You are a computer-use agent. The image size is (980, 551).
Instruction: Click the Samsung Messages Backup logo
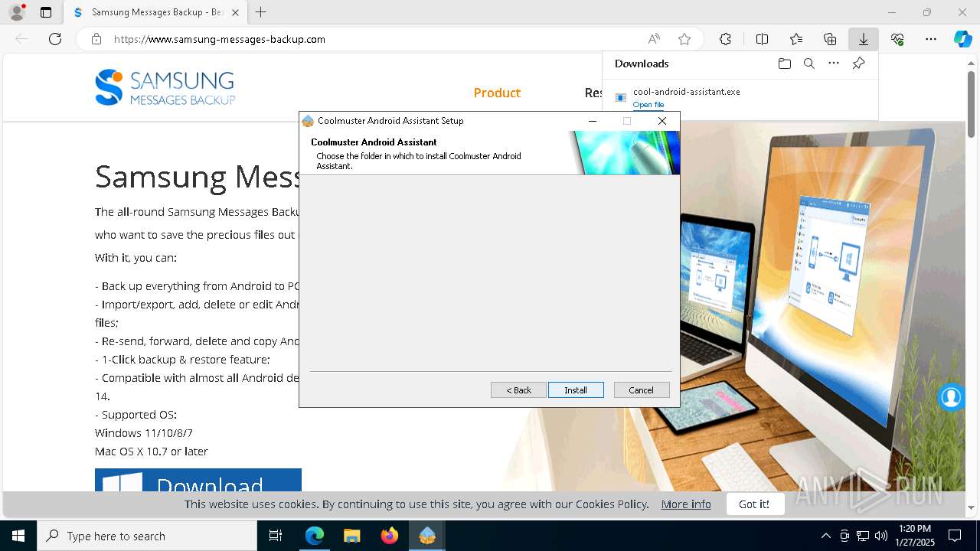tap(165, 87)
